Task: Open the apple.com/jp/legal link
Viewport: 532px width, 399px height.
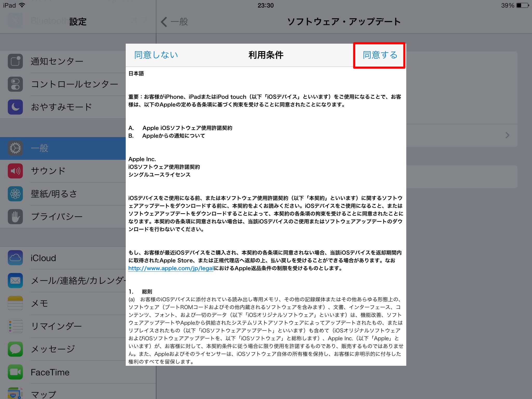Action: point(171,268)
